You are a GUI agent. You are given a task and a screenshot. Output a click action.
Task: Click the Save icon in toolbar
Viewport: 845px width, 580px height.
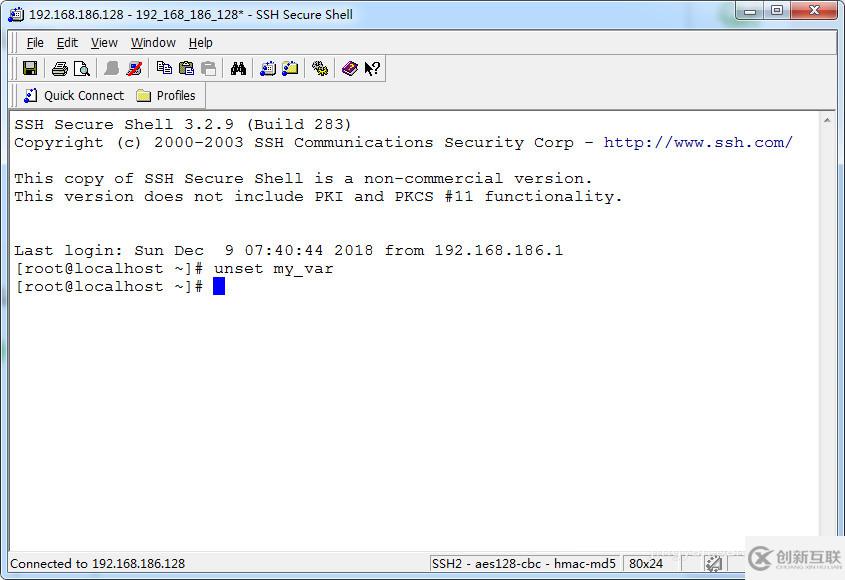(x=30, y=69)
